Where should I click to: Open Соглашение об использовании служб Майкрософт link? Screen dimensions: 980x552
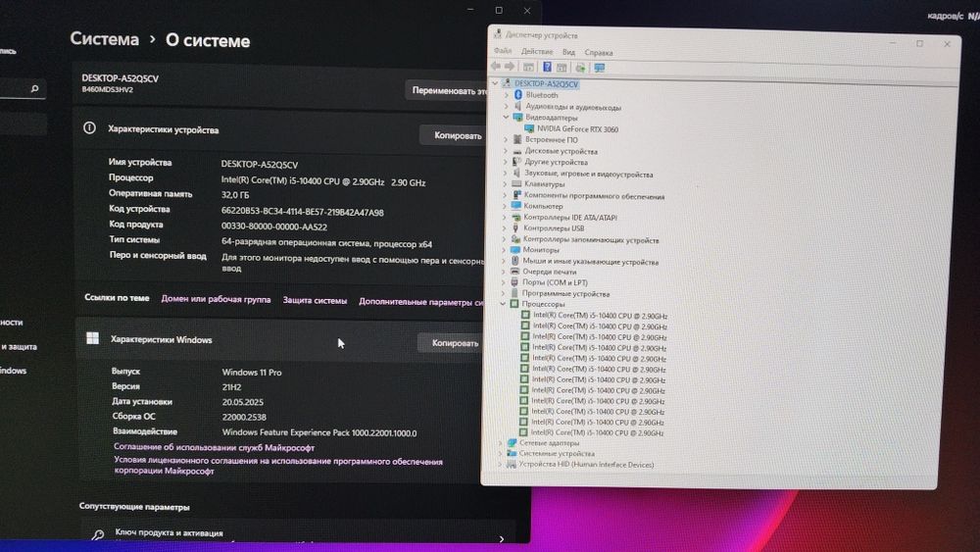click(x=214, y=447)
